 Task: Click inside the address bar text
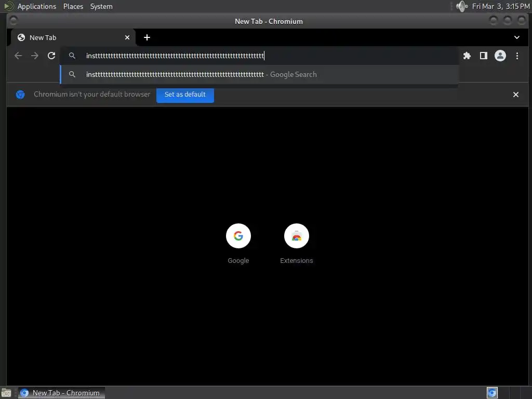[175, 56]
